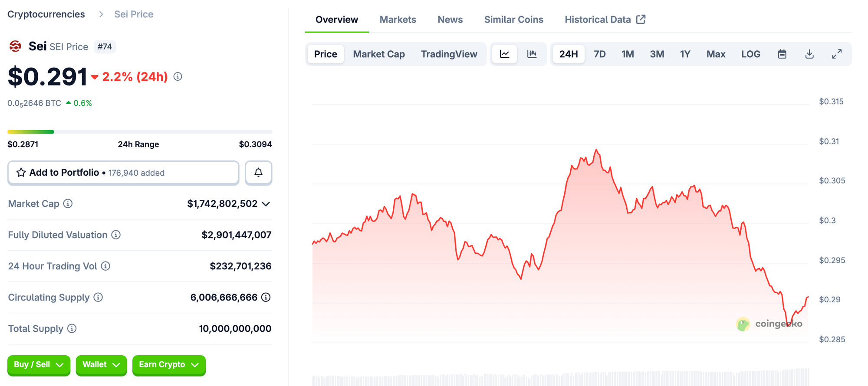868x386 pixels.
Task: Click the $0.3094 24h high value
Action: coord(255,144)
